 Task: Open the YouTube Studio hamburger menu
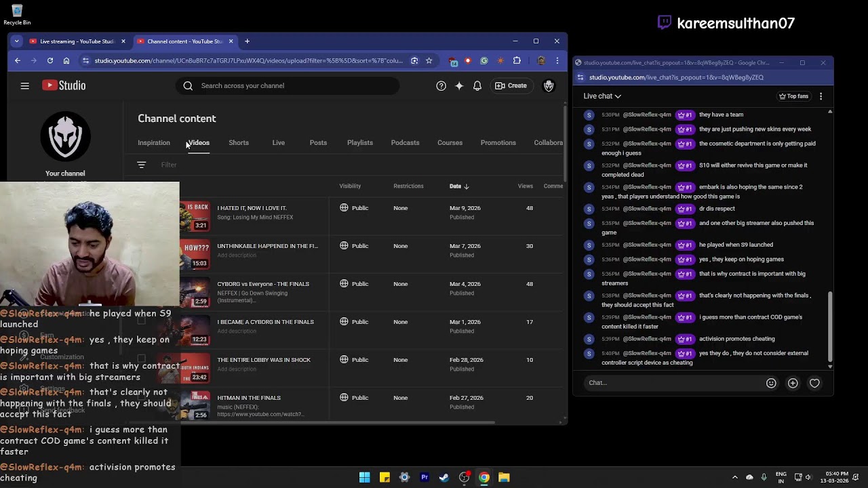coord(25,85)
